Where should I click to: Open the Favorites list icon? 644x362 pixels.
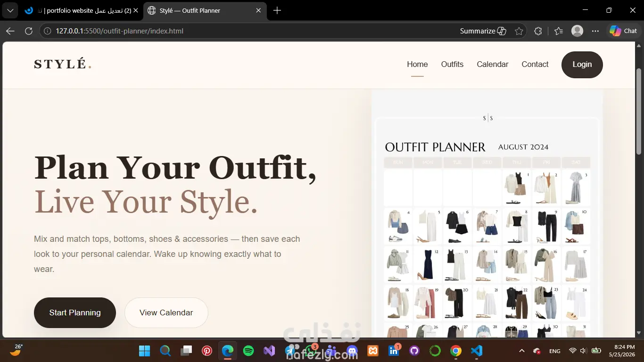559,31
